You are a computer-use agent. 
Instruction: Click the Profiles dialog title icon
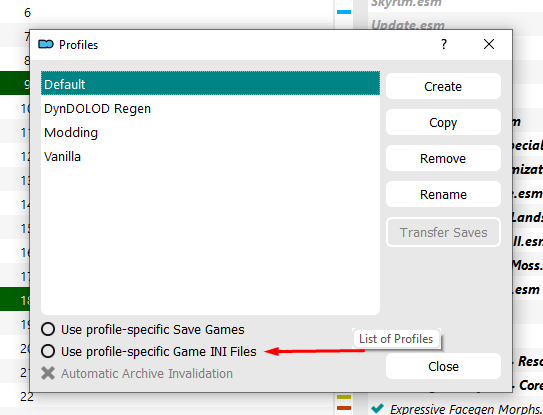[46, 44]
